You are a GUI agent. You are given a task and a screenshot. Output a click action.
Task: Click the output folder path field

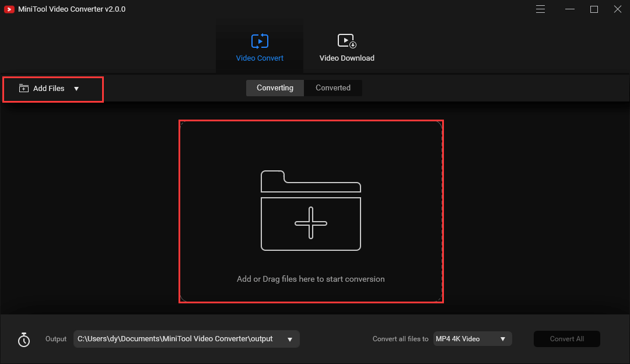pyautogui.click(x=187, y=339)
